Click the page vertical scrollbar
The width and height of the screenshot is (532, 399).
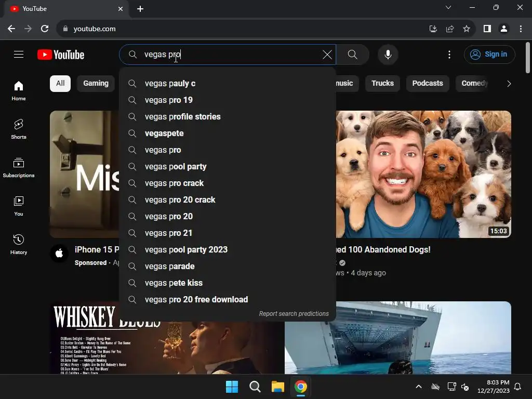coord(528,58)
